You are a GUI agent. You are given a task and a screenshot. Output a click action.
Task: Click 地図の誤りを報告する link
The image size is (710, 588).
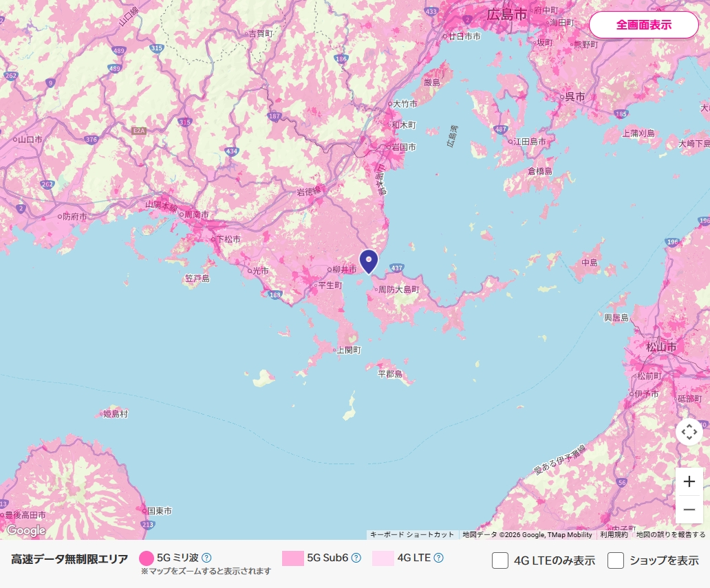coord(671,534)
